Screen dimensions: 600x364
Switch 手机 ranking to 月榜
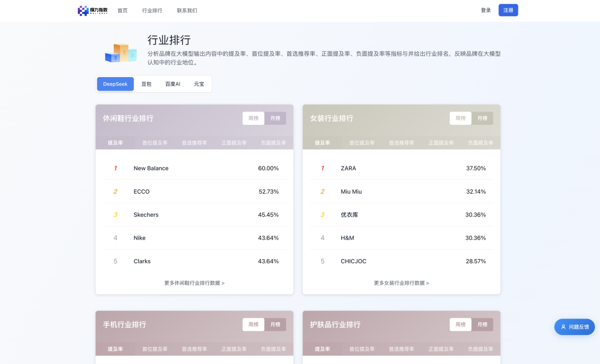pos(275,325)
